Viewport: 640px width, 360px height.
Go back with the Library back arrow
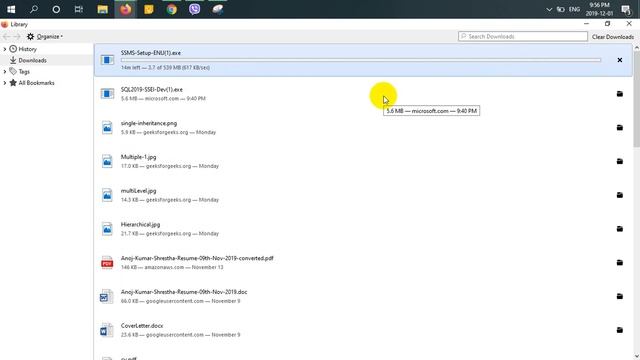[x=6, y=37]
